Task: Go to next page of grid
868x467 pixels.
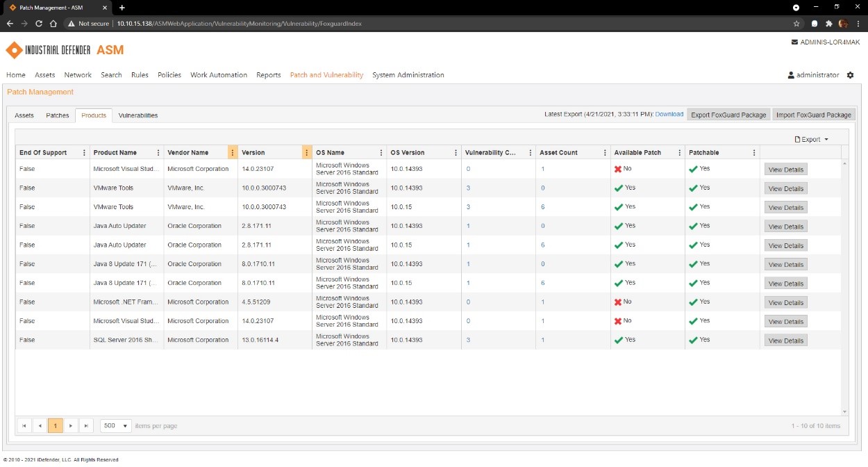Action: (71, 425)
